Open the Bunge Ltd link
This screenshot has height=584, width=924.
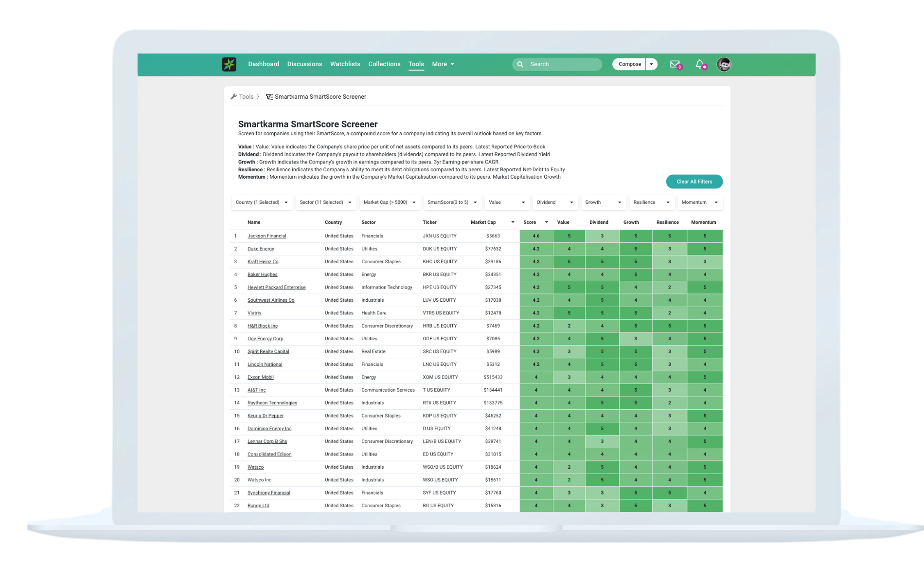258,506
